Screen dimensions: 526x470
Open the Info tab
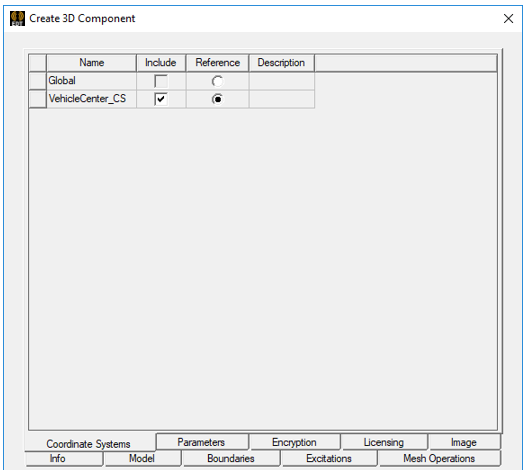tap(64, 458)
